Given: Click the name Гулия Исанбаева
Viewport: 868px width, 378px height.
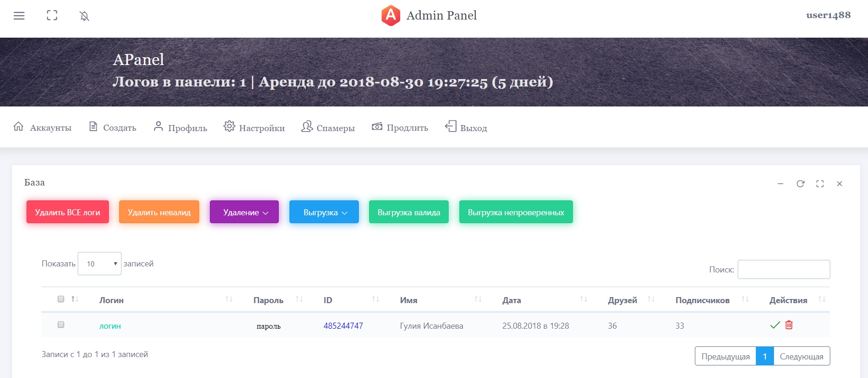Looking at the screenshot, I should click(431, 326).
